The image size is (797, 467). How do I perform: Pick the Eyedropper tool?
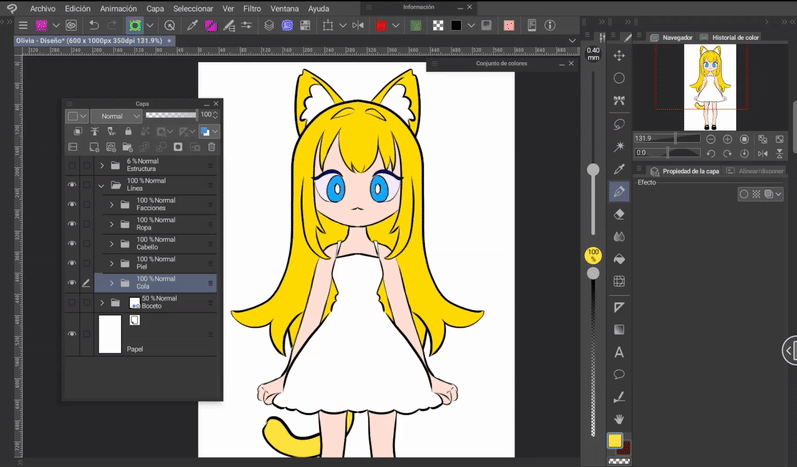(619, 169)
